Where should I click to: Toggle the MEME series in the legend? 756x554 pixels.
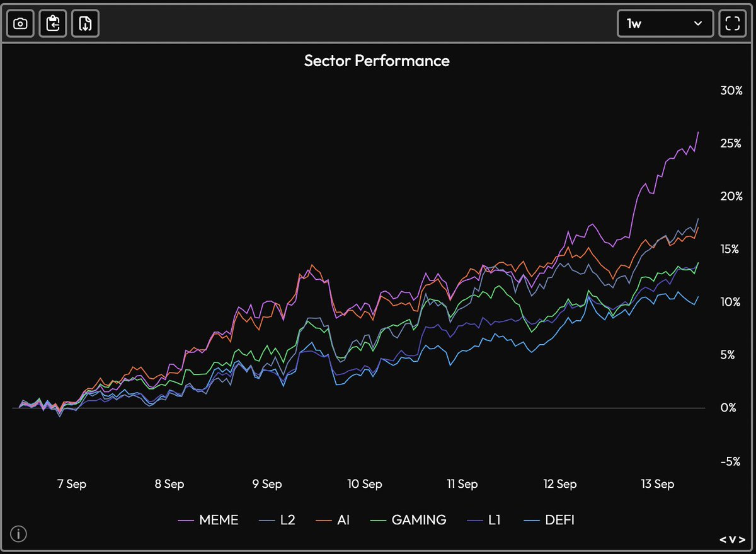(x=219, y=520)
